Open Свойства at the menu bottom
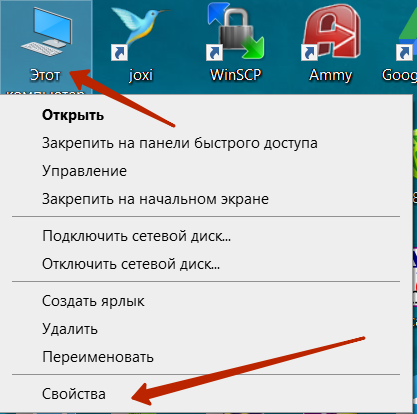This screenshot has height=414, width=417. pyautogui.click(x=74, y=394)
